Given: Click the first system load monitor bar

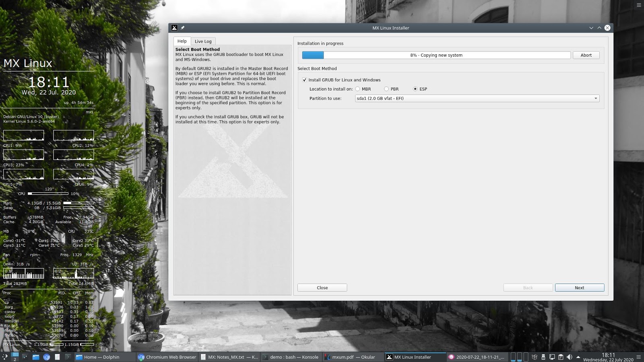Looking at the screenshot, I should (x=513, y=357).
